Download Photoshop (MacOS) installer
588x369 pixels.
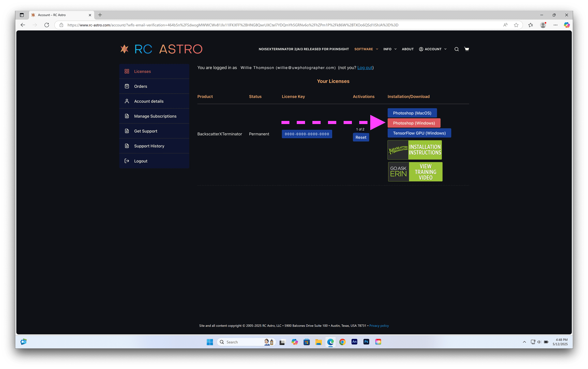point(412,113)
